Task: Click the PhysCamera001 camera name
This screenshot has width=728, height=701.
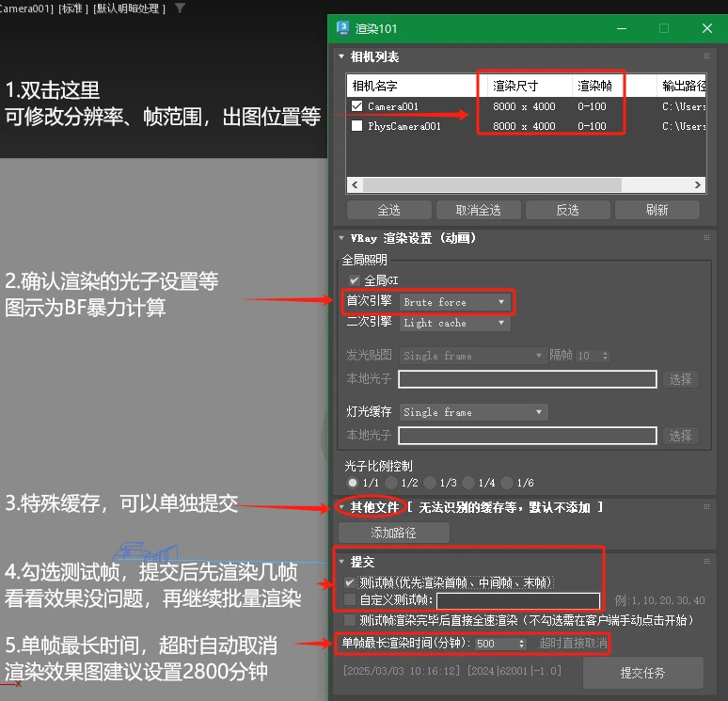Action: tap(404, 126)
